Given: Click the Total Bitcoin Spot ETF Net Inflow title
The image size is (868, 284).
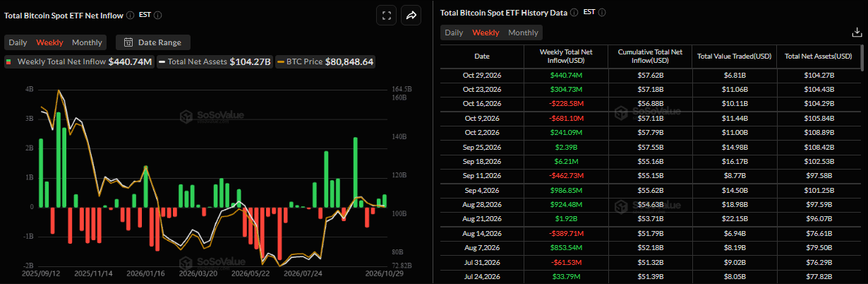Looking at the screenshot, I should pos(64,15).
